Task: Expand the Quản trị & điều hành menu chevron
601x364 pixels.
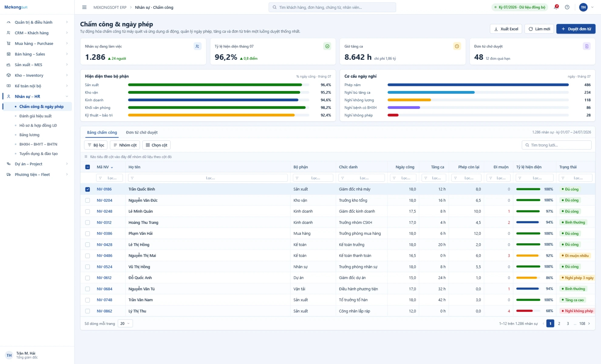Action: point(67,22)
